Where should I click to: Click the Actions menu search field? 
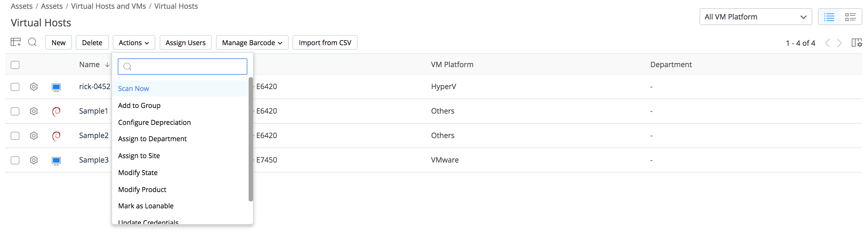(187, 67)
